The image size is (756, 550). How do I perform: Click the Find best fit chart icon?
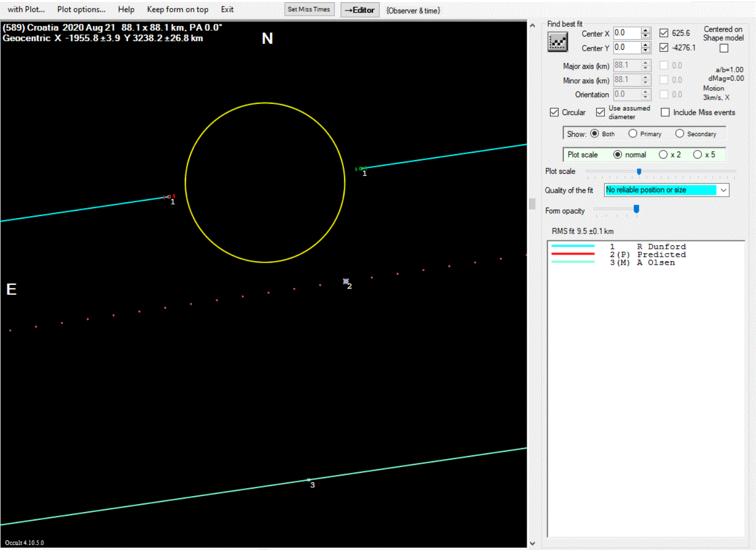pos(557,42)
